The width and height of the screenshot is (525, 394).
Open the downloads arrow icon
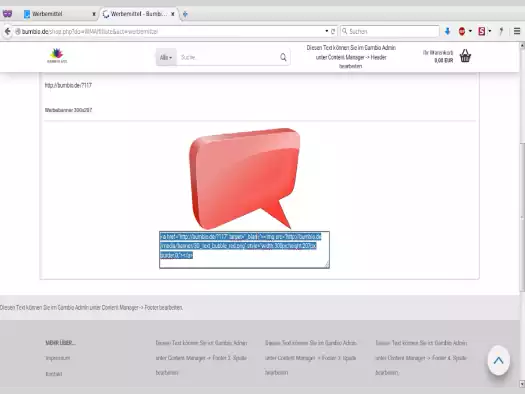(x=447, y=31)
